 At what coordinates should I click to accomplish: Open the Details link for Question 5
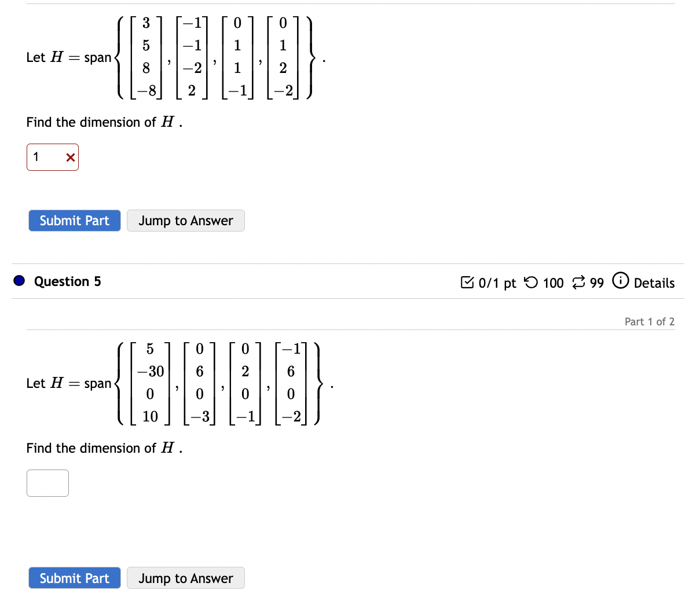(654, 283)
